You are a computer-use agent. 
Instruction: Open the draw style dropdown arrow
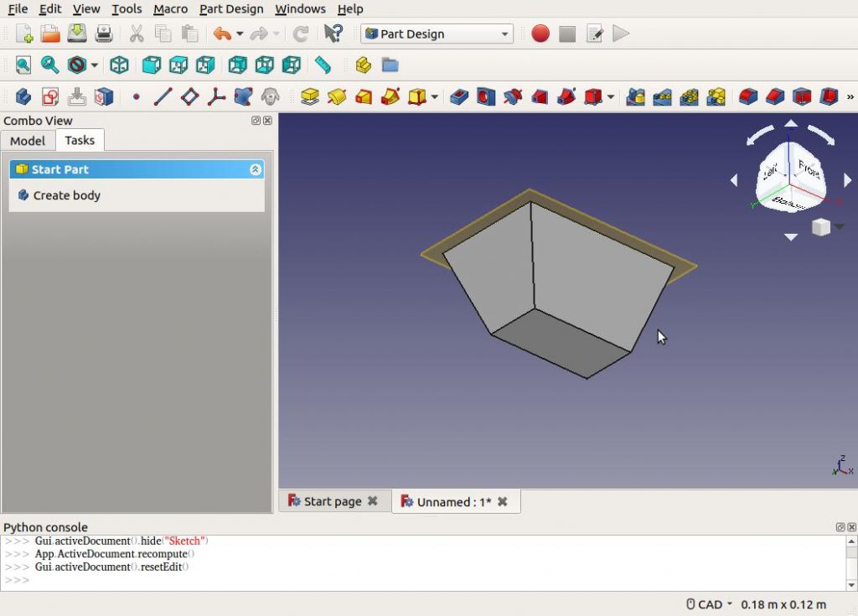point(95,65)
